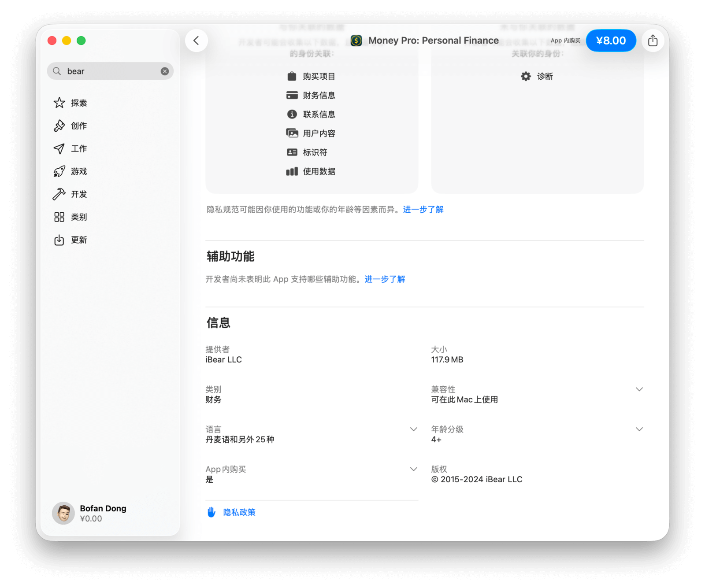
Task: Click 进一步了解 link after privacy note
Action: pos(423,210)
